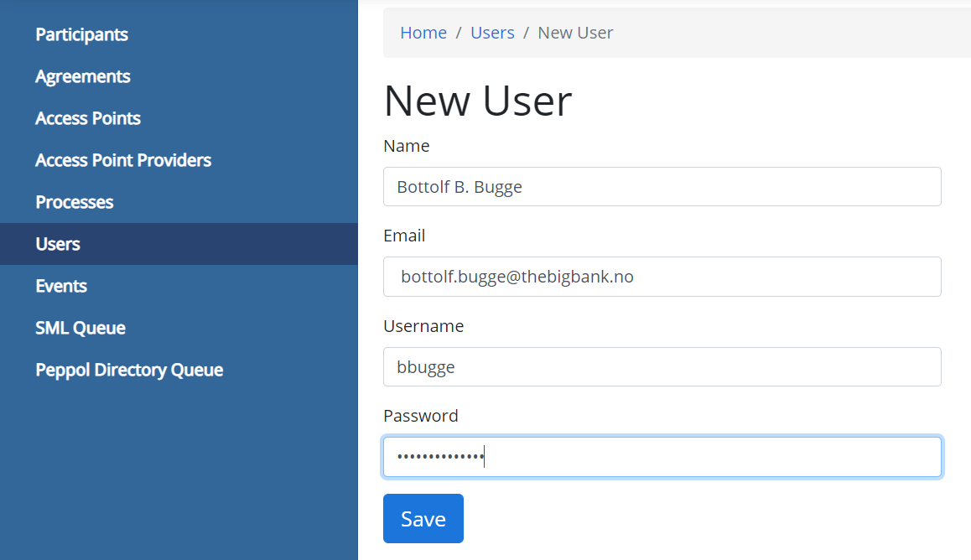Screen dimensions: 971x560
Task: Click the Username field label
Action: click(x=423, y=326)
